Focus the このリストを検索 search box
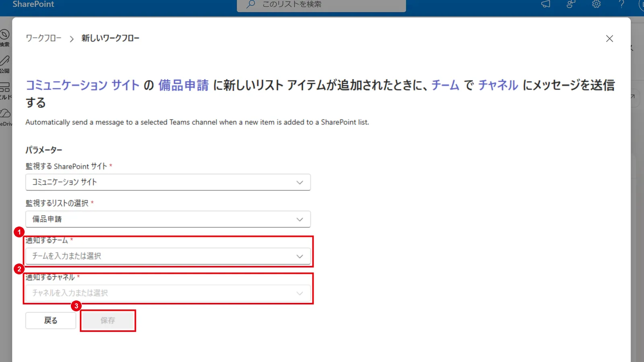The height and width of the screenshot is (362, 644). pos(321,5)
